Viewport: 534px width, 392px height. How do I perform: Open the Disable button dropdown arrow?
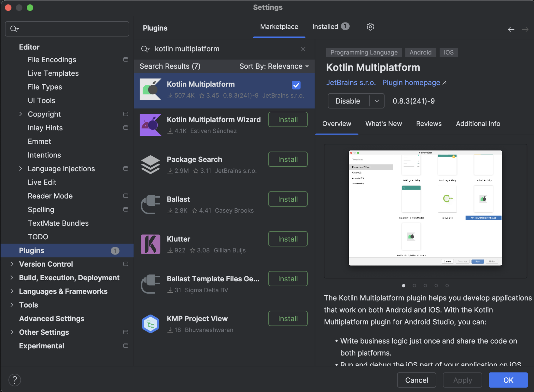(x=377, y=101)
